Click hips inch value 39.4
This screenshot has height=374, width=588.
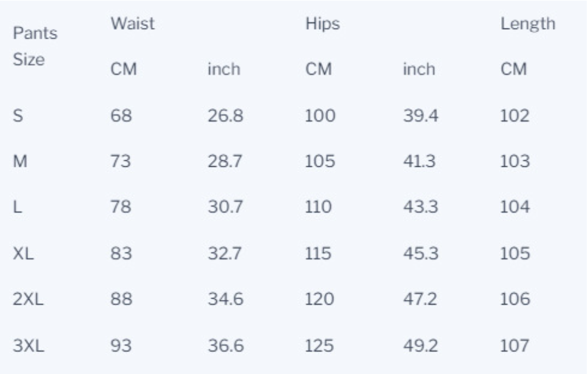tap(421, 115)
